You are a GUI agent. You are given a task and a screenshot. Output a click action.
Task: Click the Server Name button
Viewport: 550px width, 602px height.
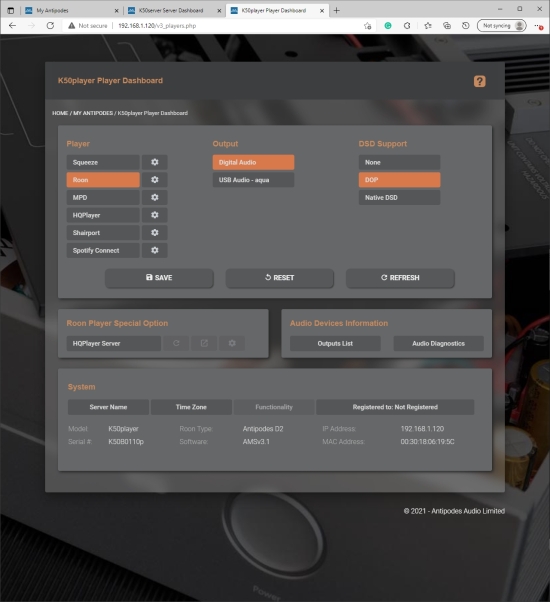coord(108,407)
